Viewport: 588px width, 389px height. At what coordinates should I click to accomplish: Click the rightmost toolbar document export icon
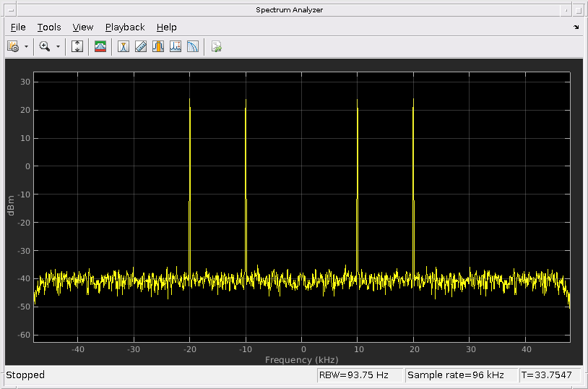pyautogui.click(x=216, y=46)
